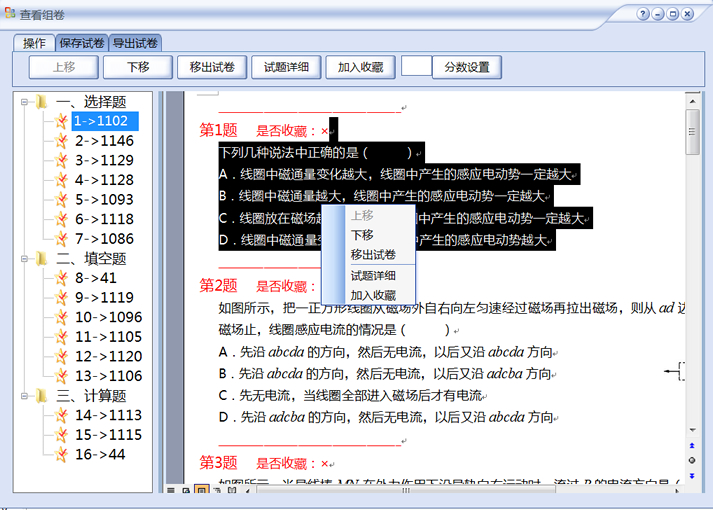Collapse the 三、计算题 tree node
This screenshot has height=510, width=713.
pos(25,396)
